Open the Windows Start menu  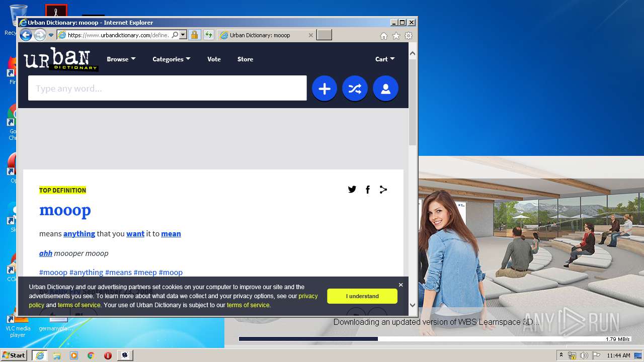point(14,355)
